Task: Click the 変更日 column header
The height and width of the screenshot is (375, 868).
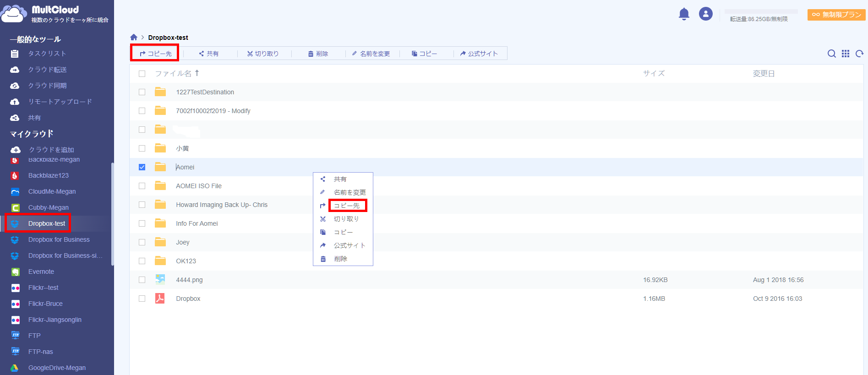Action: [764, 73]
